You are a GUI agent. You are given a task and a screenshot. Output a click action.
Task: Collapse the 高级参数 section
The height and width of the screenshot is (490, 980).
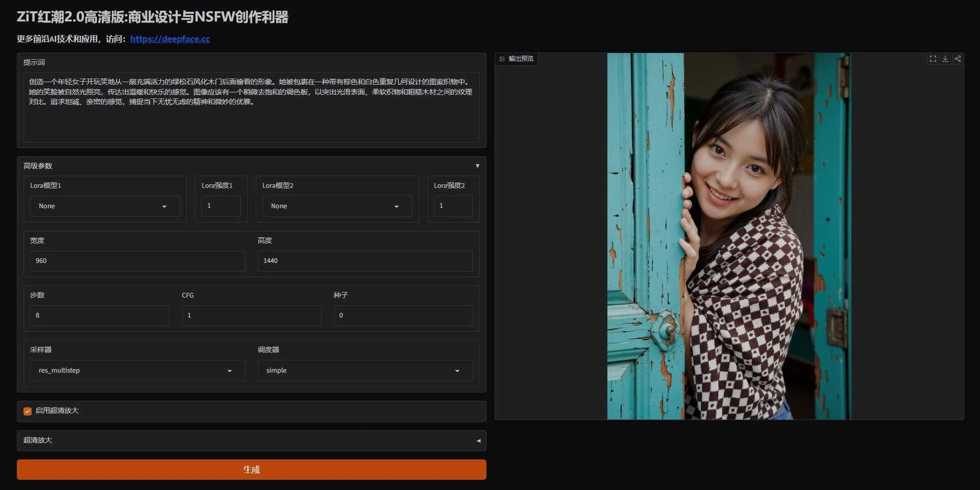pos(251,166)
